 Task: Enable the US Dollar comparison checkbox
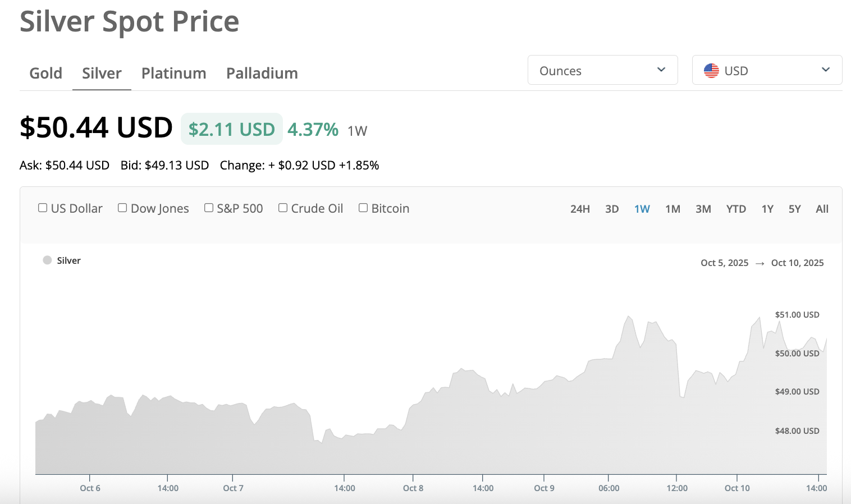tap(43, 208)
